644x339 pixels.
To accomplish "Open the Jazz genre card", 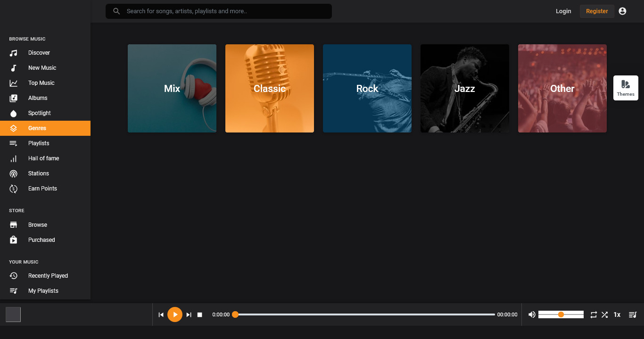I will [465, 89].
